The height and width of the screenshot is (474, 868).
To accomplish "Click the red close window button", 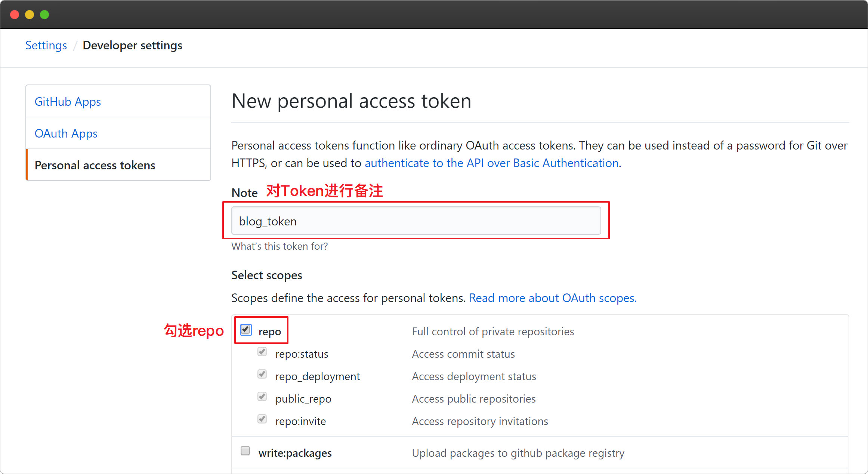I will [15, 15].
